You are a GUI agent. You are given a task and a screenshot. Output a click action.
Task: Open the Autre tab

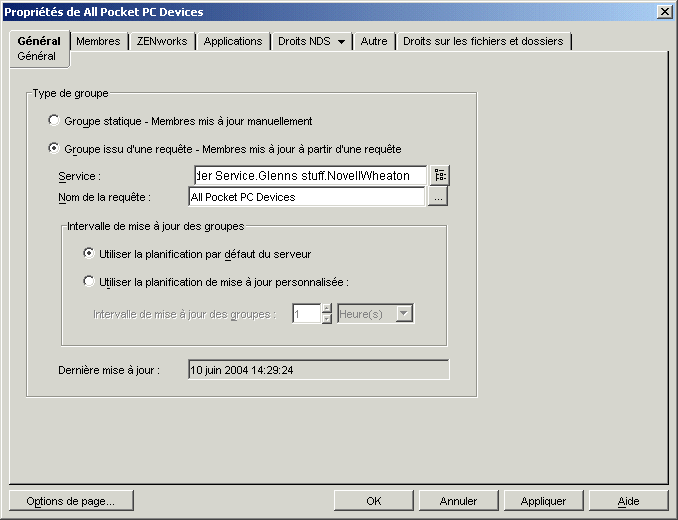pos(374,41)
